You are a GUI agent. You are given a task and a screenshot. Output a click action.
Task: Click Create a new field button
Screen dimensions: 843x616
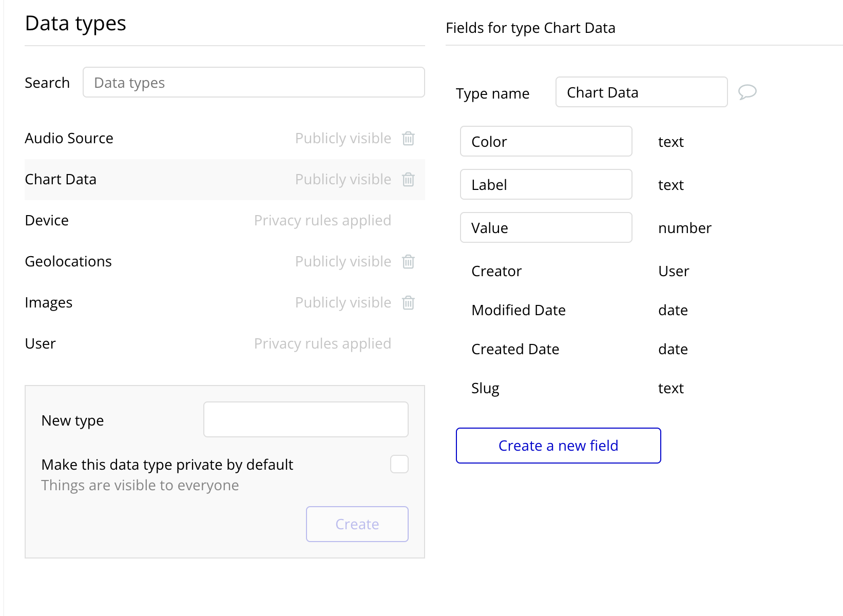click(558, 446)
